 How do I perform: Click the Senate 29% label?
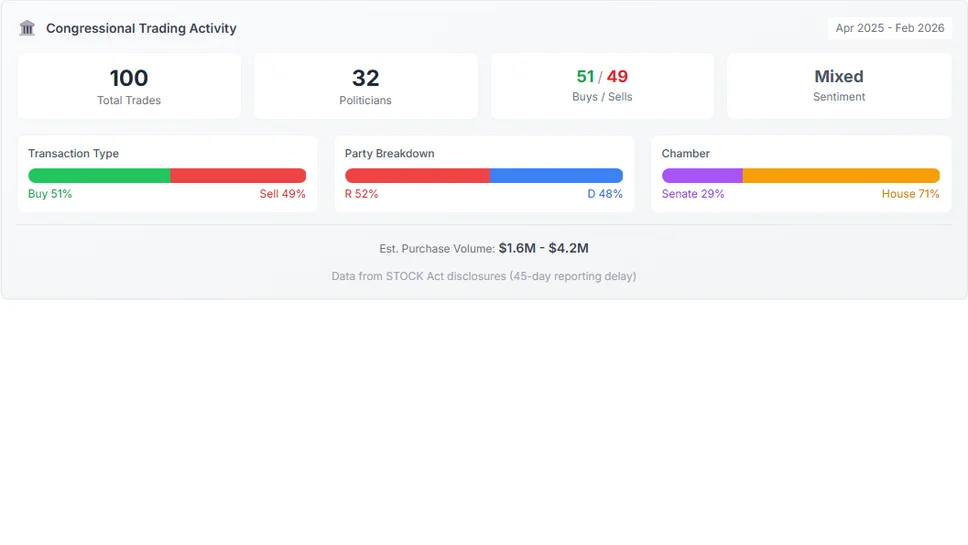(693, 194)
